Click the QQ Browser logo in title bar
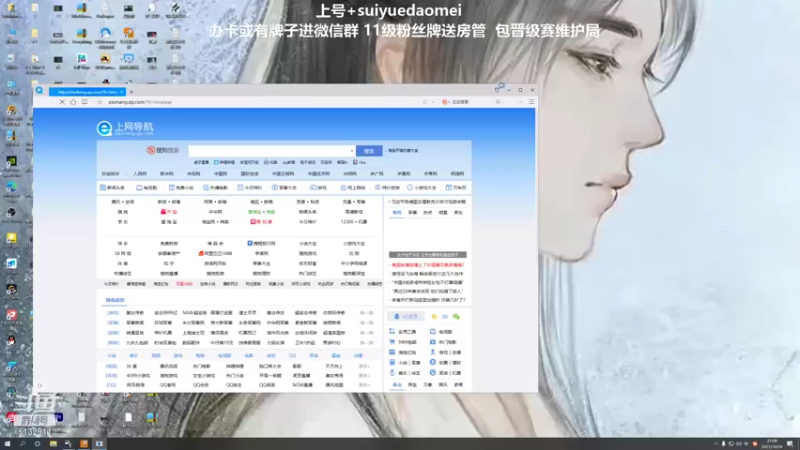 pyautogui.click(x=39, y=90)
